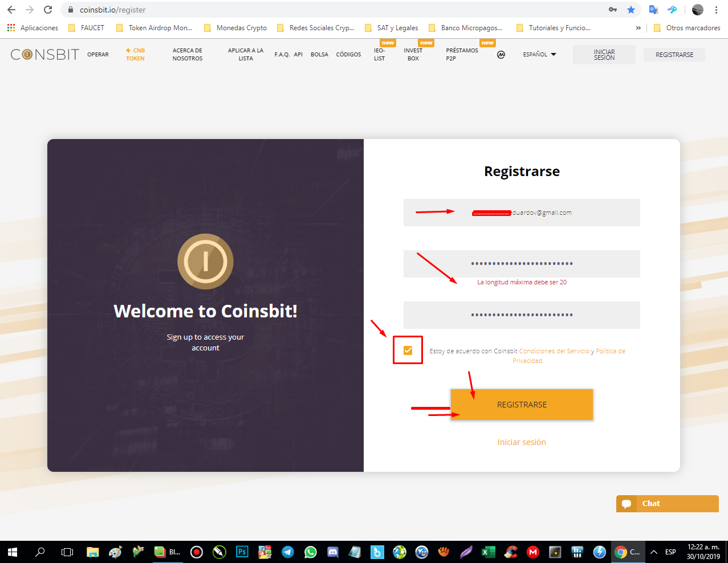Click the ESP input language indicator
This screenshot has height=563, width=728.
pyautogui.click(x=670, y=552)
